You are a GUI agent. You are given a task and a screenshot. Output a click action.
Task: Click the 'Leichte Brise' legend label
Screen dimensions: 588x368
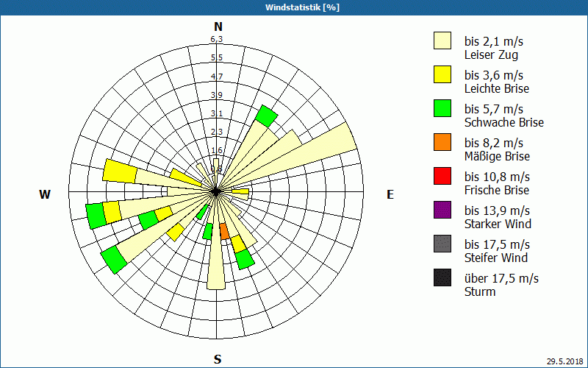pos(497,88)
